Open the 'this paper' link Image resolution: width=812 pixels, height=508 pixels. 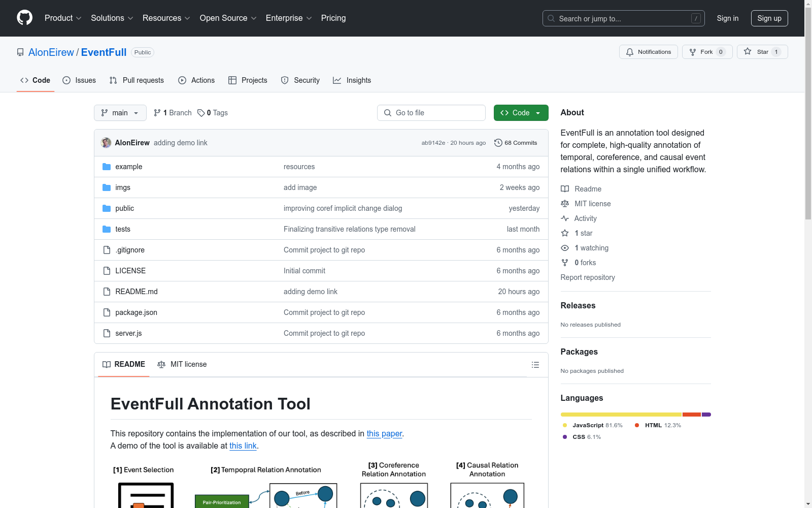[384, 433]
